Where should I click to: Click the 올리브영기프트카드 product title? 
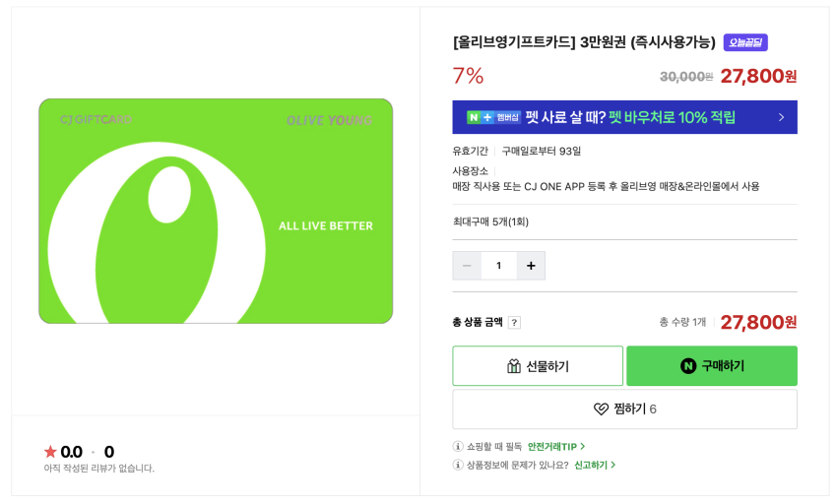click(584, 42)
